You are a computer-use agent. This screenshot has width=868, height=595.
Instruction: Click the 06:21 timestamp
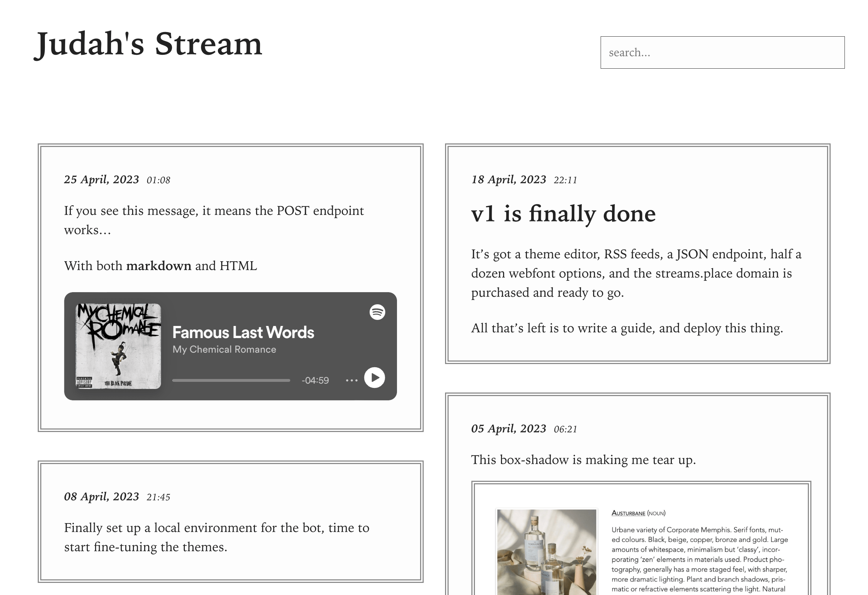tap(565, 429)
